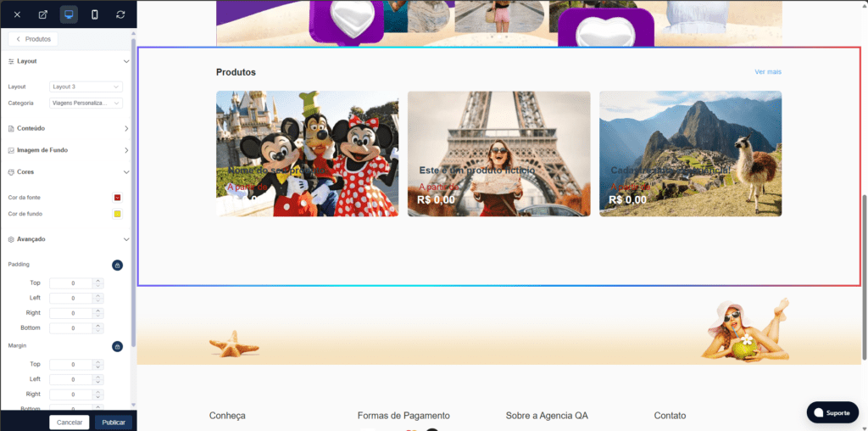Toggle the Margin lock icon
868x431 pixels.
pyautogui.click(x=117, y=346)
